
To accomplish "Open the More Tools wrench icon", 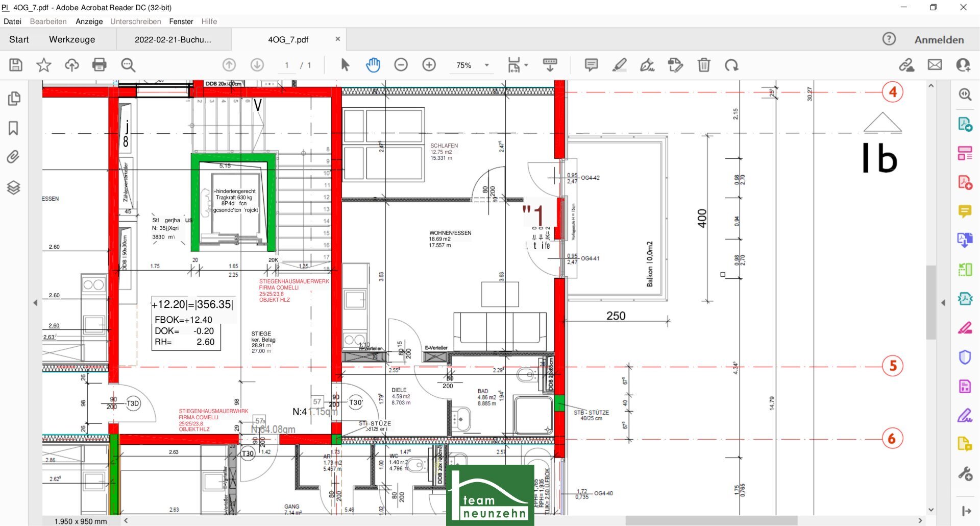I will [x=965, y=474].
